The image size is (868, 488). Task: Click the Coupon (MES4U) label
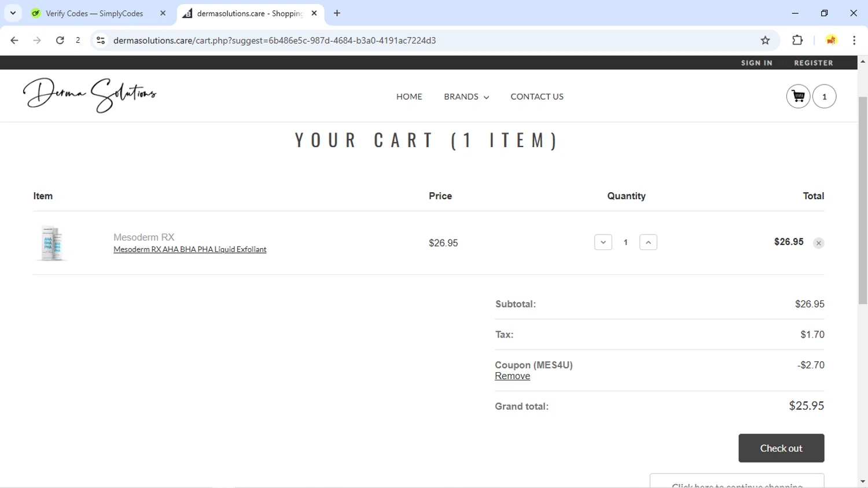pos(534,365)
